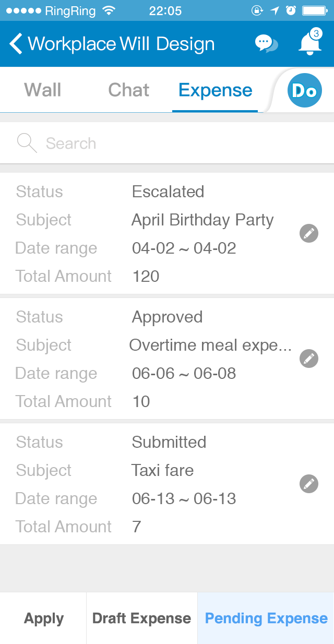Viewport: 334px width, 644px height.
Task: Show Pending Expense list
Action: (266, 618)
